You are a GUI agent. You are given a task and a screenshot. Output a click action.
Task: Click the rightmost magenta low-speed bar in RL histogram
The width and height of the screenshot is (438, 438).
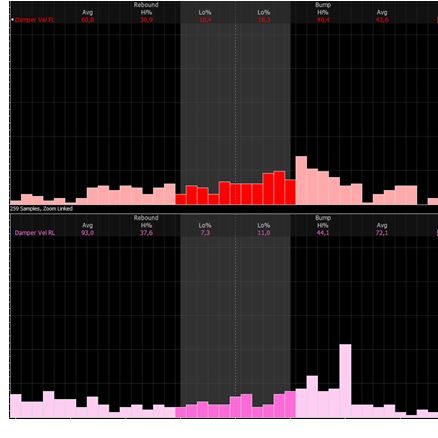290,404
